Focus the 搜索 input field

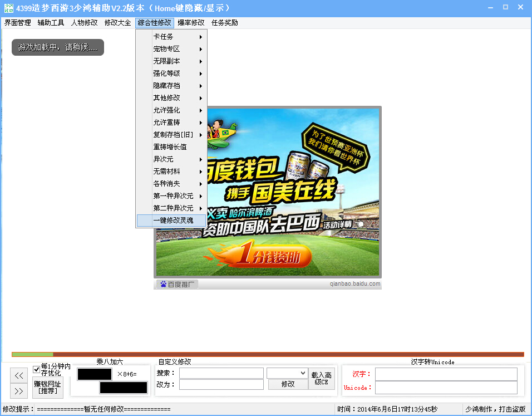point(221,373)
